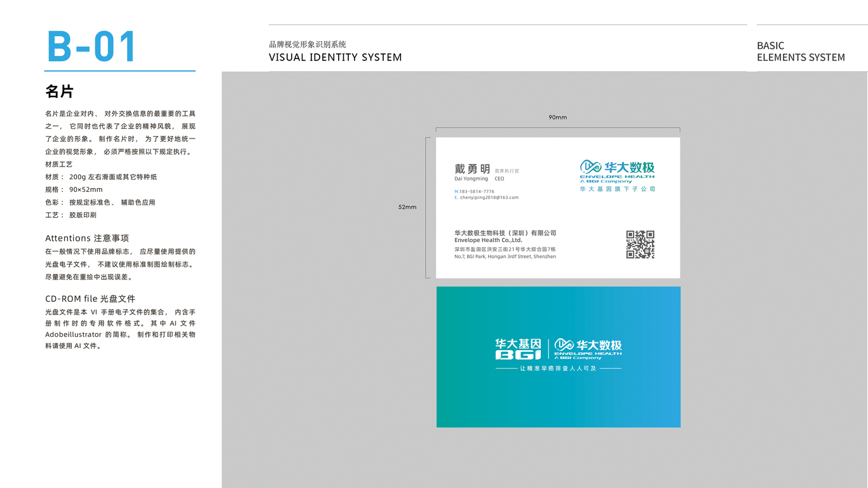
Task: Click the name 戴勇明 on the card
Action: [x=472, y=169]
